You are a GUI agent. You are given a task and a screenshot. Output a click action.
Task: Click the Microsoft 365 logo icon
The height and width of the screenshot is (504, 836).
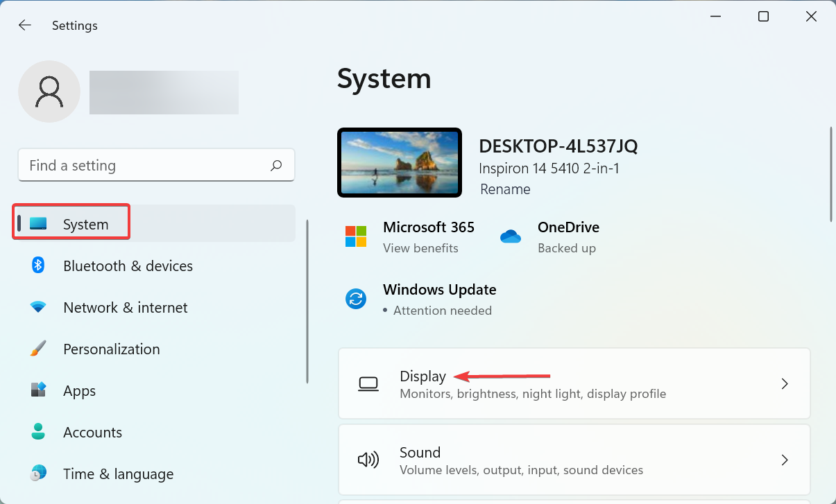click(x=356, y=236)
